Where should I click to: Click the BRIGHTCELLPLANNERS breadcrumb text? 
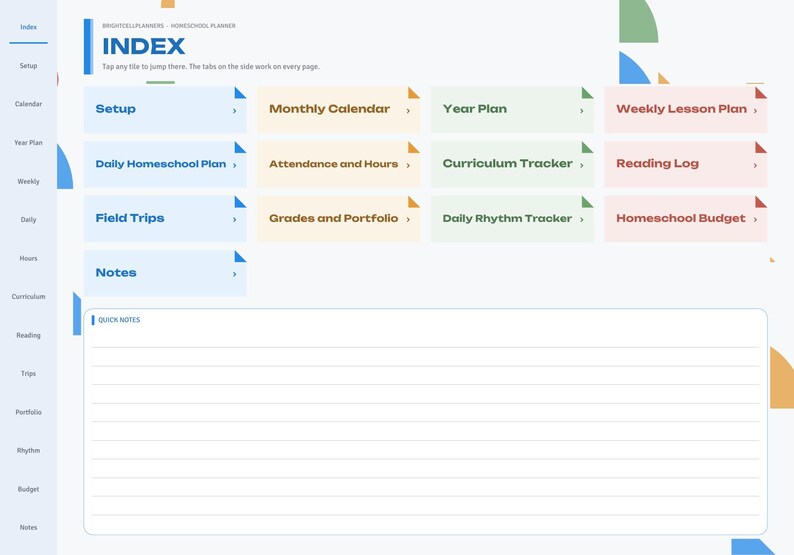(x=133, y=26)
